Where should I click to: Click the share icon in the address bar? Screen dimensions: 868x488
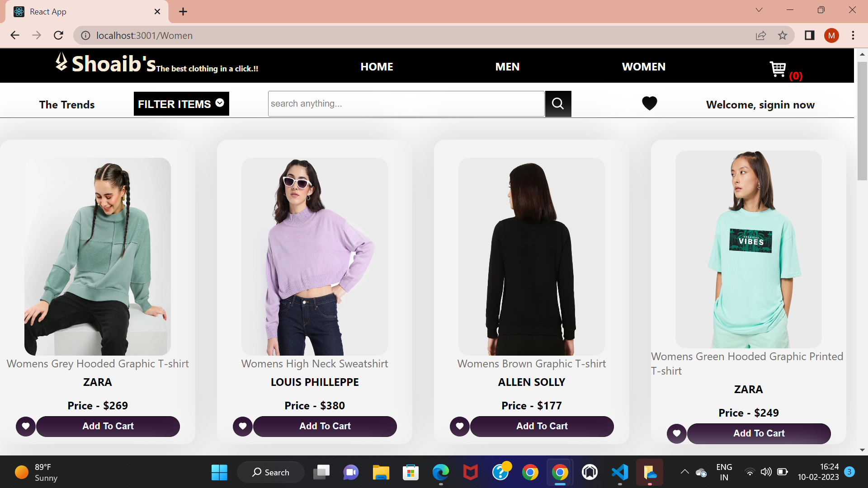761,35
